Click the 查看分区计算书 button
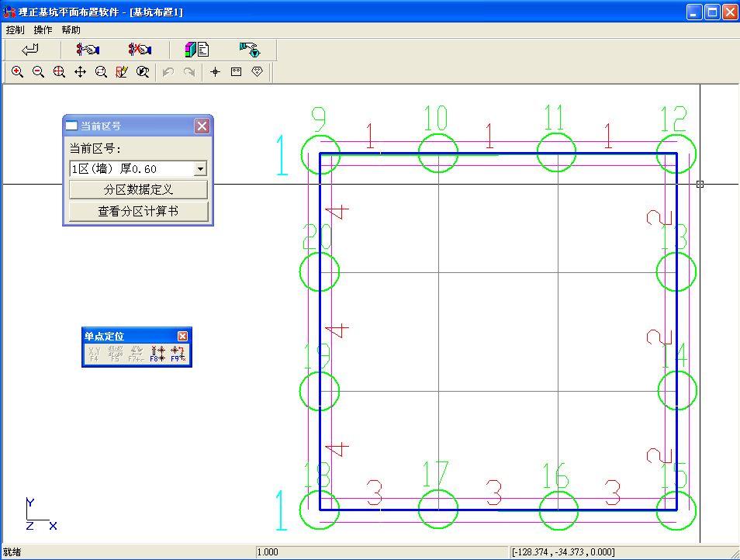 138,211
